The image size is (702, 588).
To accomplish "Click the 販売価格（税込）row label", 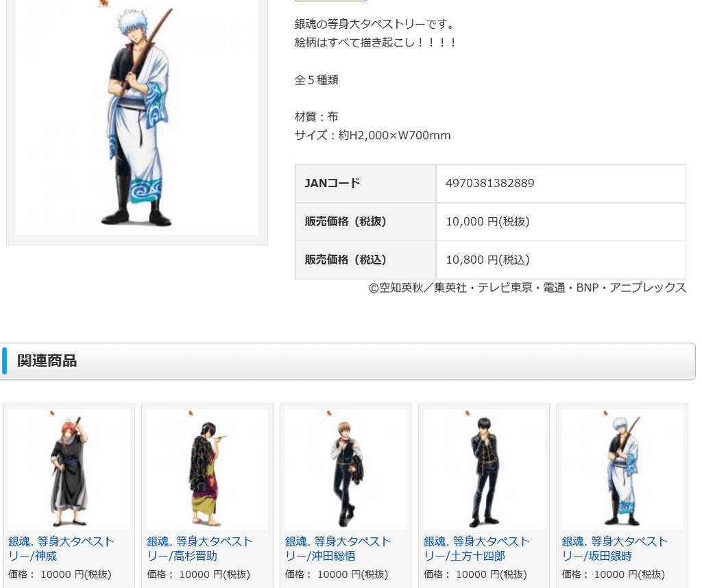I will click(x=365, y=260).
